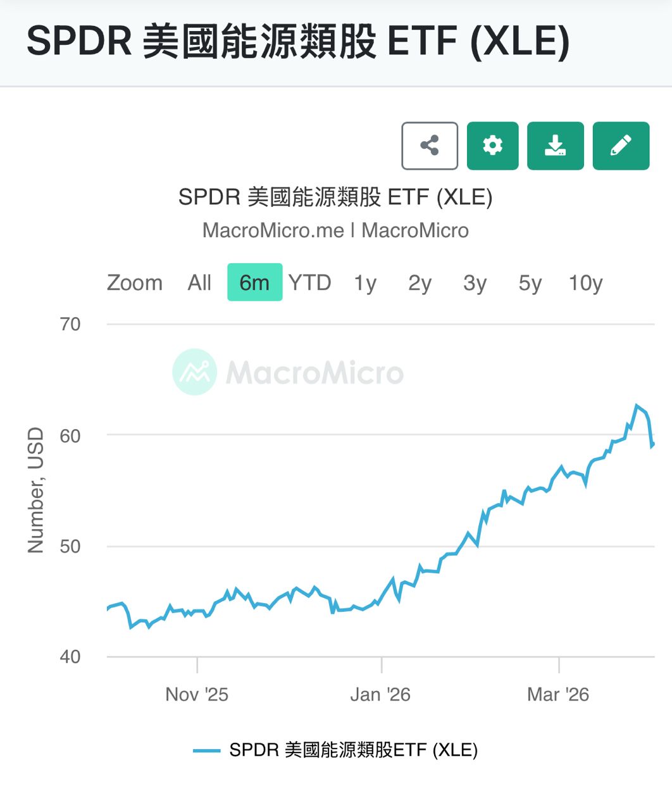672x810 pixels.
Task: Click the share icon button
Action: point(430,146)
